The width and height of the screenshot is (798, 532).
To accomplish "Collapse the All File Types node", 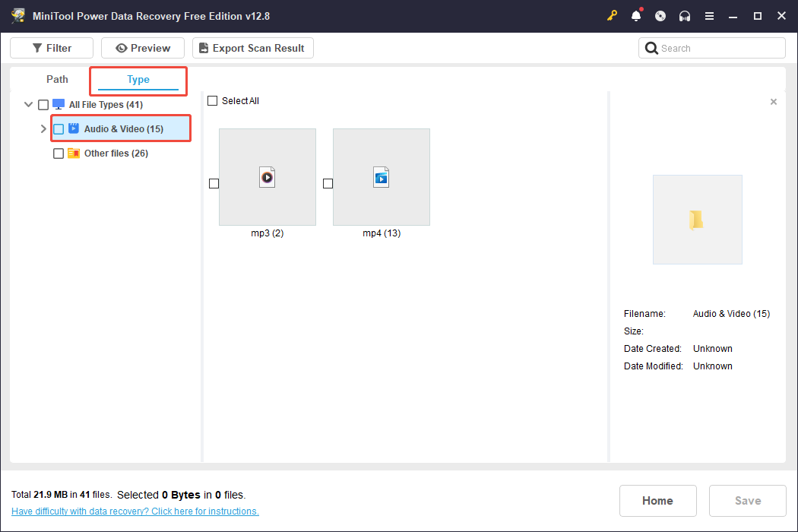I will point(28,104).
